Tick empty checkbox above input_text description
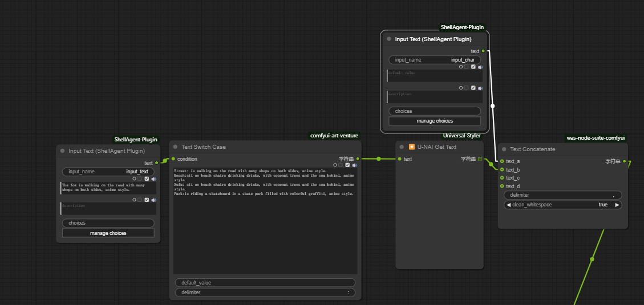Image resolution: width=644 pixels, height=305 pixels. click(x=140, y=200)
